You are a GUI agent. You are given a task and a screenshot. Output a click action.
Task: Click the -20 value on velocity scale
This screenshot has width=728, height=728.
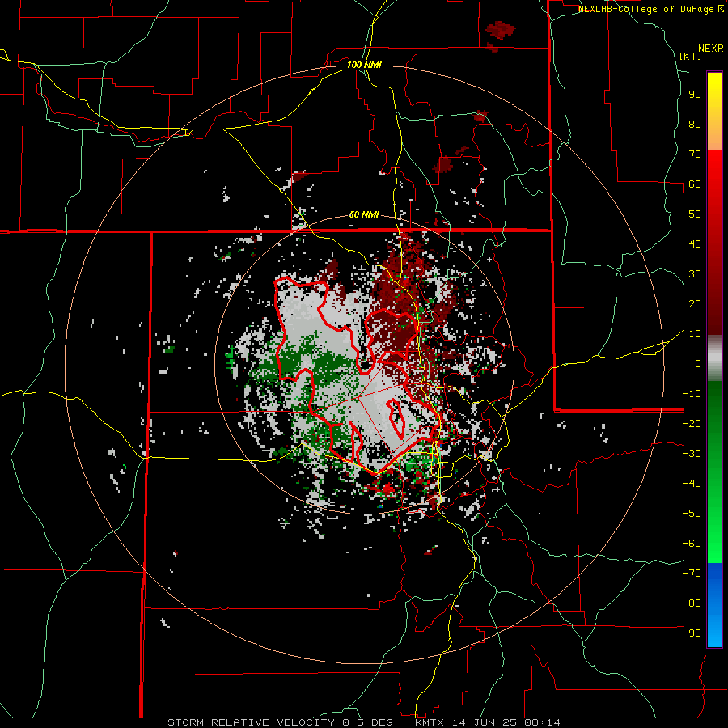pyautogui.click(x=692, y=424)
